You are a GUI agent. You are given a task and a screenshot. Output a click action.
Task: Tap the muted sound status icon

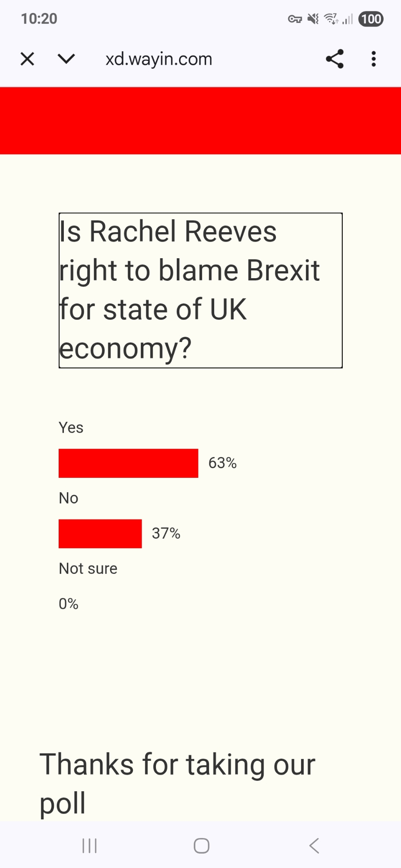tap(313, 19)
